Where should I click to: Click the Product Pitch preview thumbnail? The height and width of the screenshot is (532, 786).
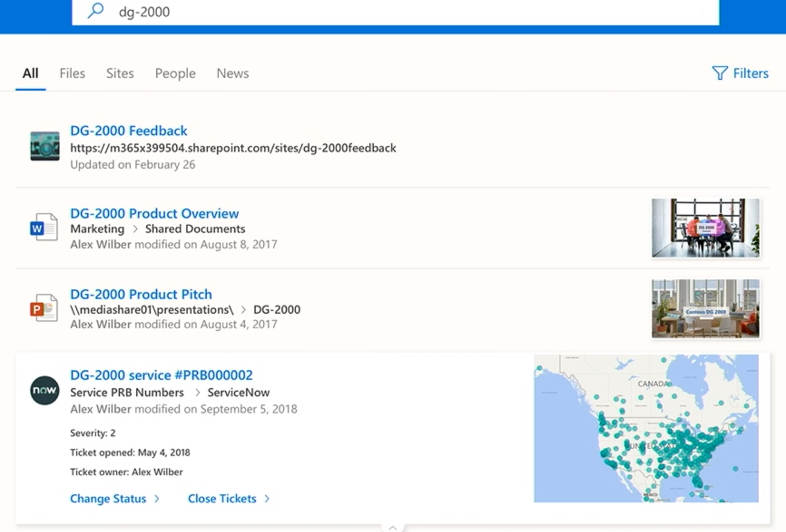coord(705,308)
